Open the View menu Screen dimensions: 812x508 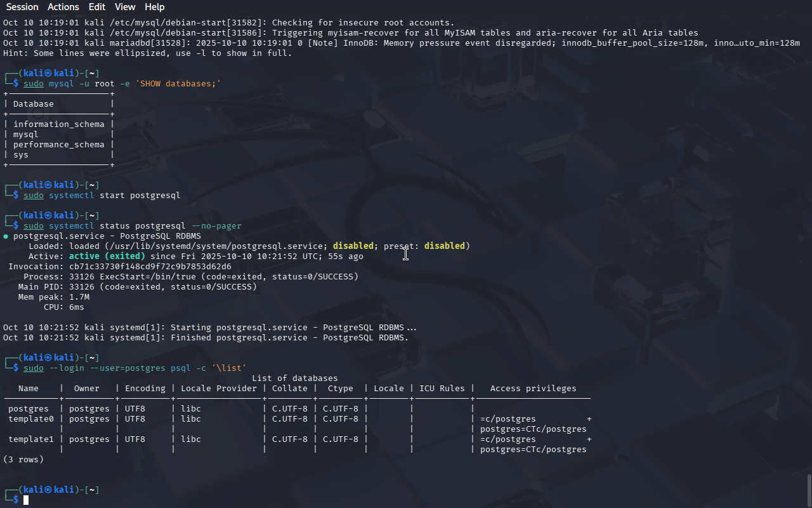pyautogui.click(x=125, y=7)
